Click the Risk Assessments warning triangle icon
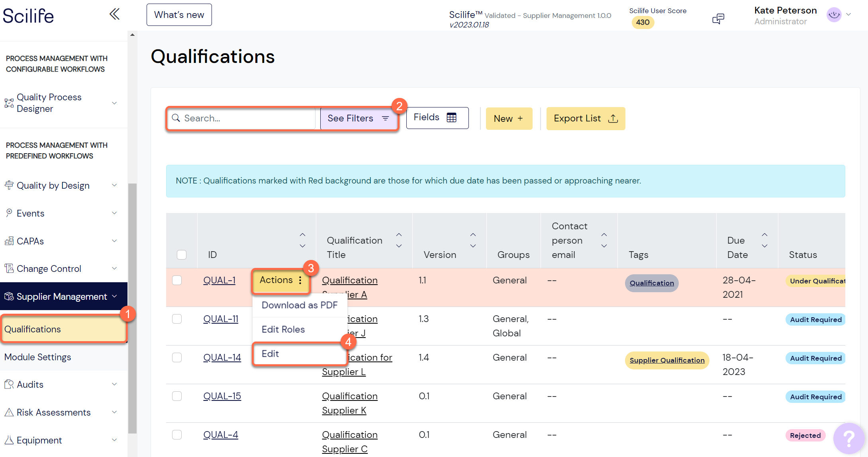 9,412
